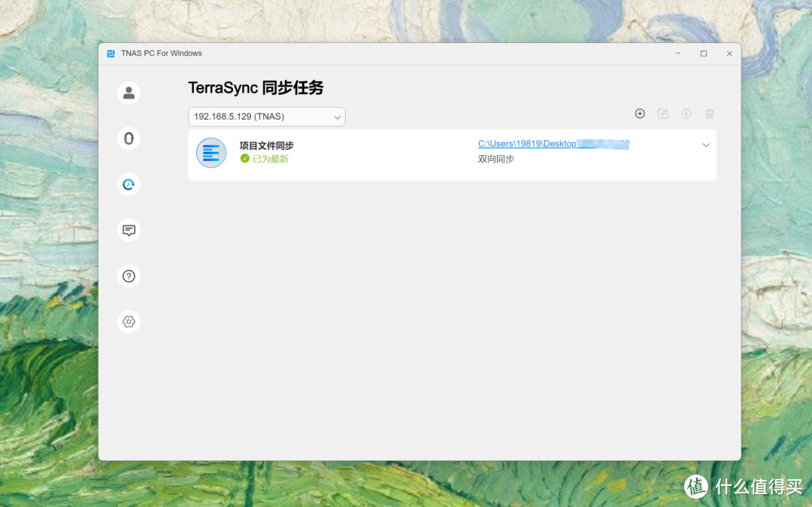Open the C:\Users\19819\Desktop folder link
The height and width of the screenshot is (507, 812).
point(553,144)
